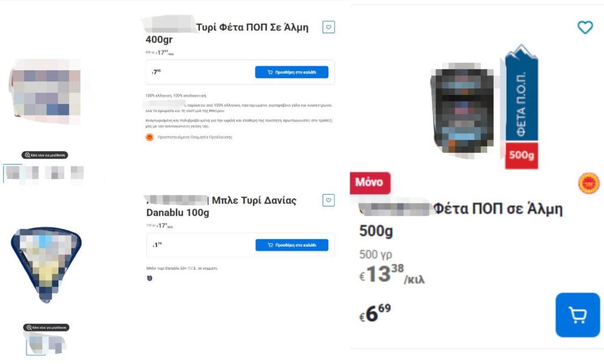Click the red Μόνο offer label
This screenshot has width=604, height=364.
pos(370,182)
